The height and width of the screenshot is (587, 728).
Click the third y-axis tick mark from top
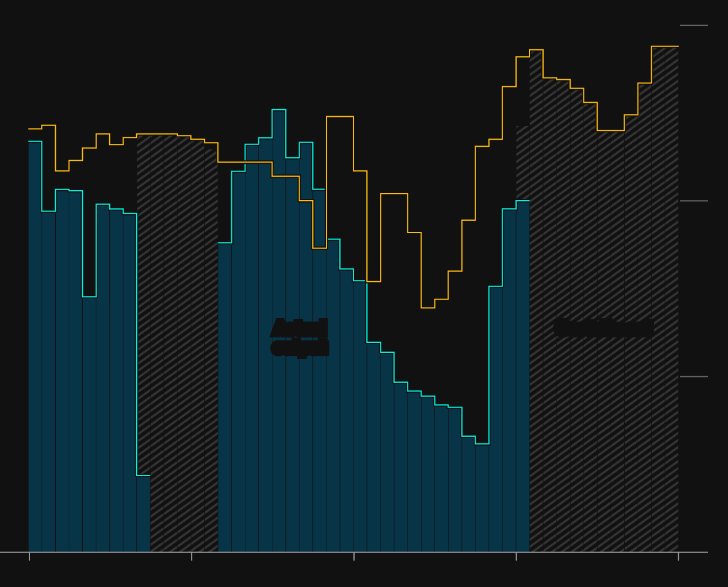(x=693, y=376)
